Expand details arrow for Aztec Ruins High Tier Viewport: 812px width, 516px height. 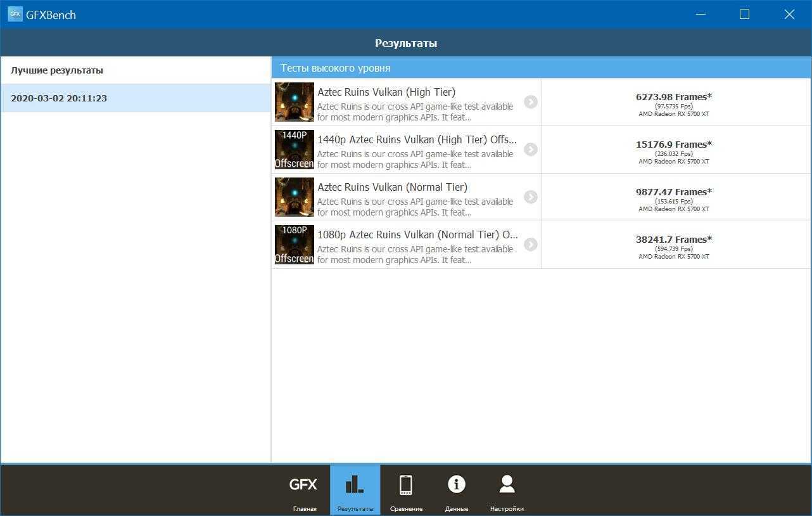click(x=531, y=102)
